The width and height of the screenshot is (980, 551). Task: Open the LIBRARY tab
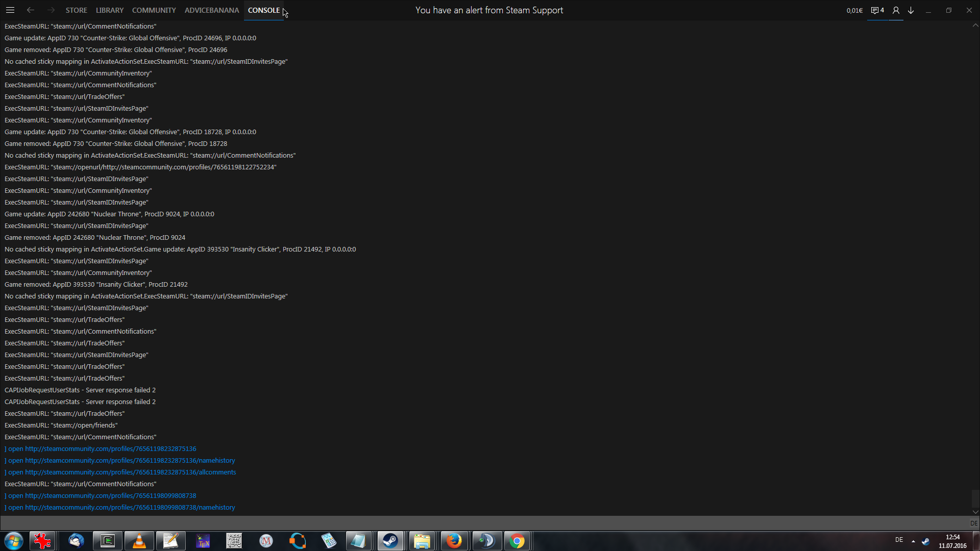[110, 10]
